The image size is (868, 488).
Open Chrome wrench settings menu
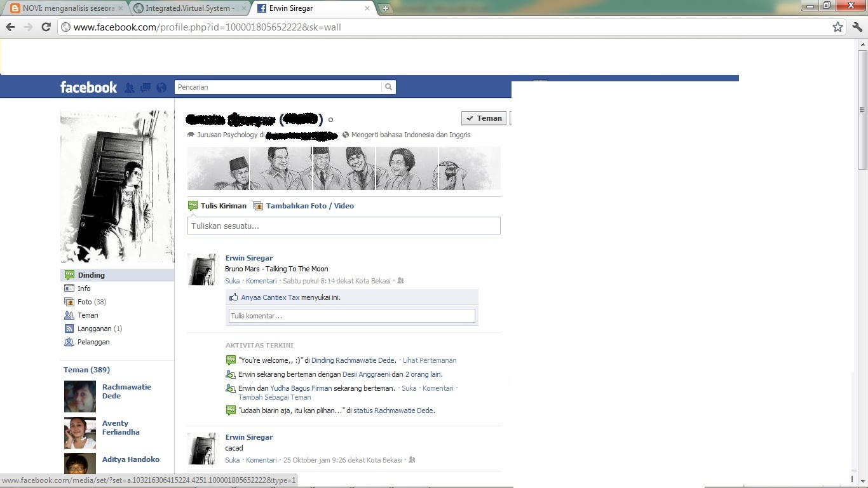857,27
